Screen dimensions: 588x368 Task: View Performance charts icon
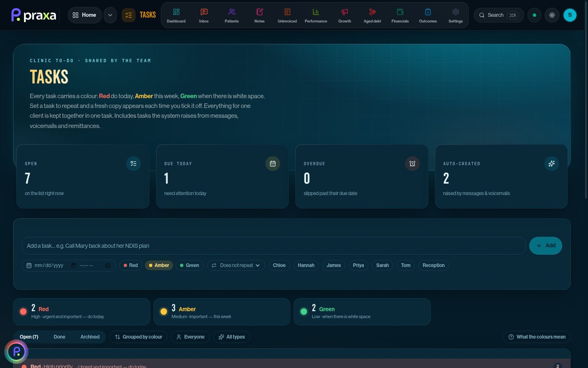(x=316, y=16)
